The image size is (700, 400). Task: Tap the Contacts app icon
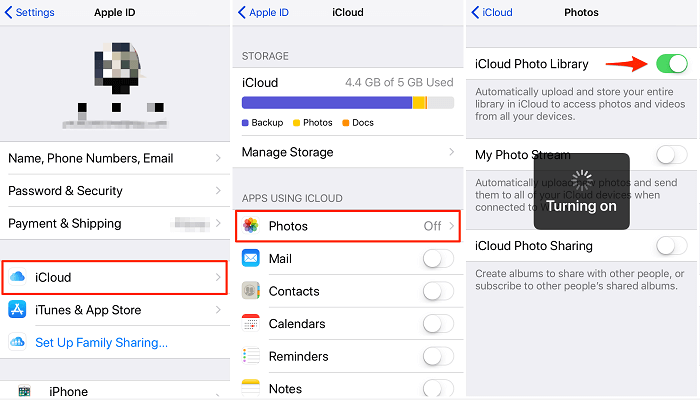[251, 292]
